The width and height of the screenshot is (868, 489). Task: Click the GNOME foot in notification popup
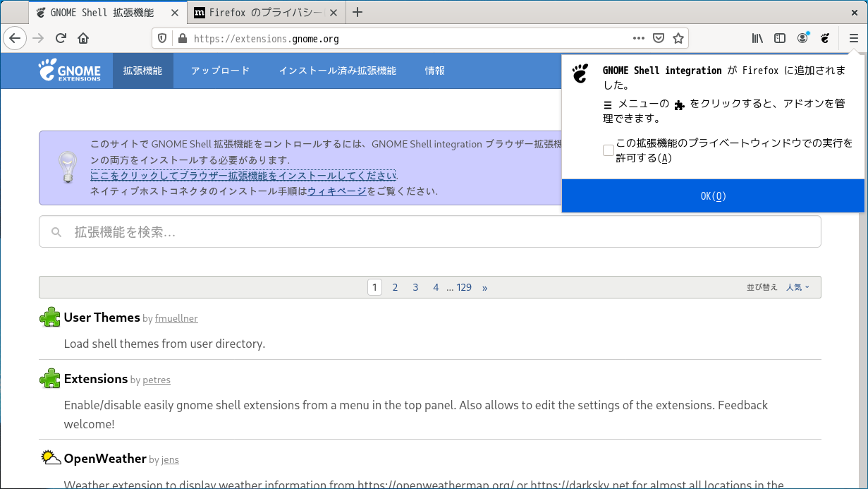point(580,73)
